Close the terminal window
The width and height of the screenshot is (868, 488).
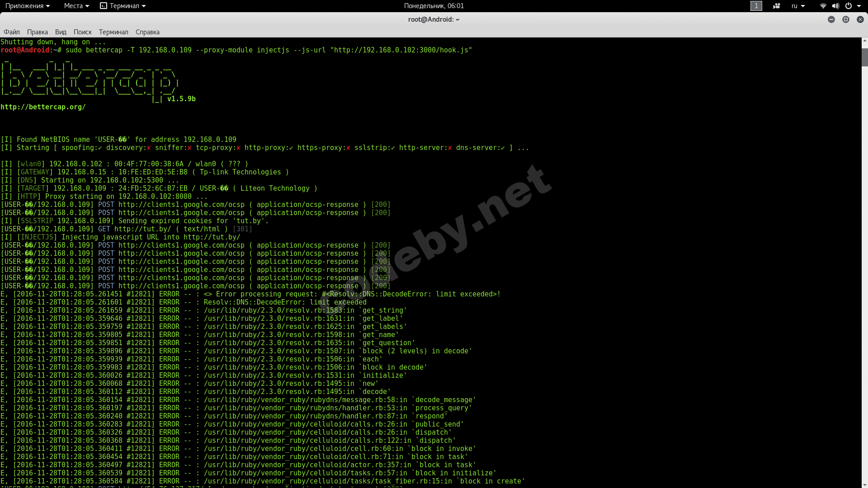click(860, 19)
